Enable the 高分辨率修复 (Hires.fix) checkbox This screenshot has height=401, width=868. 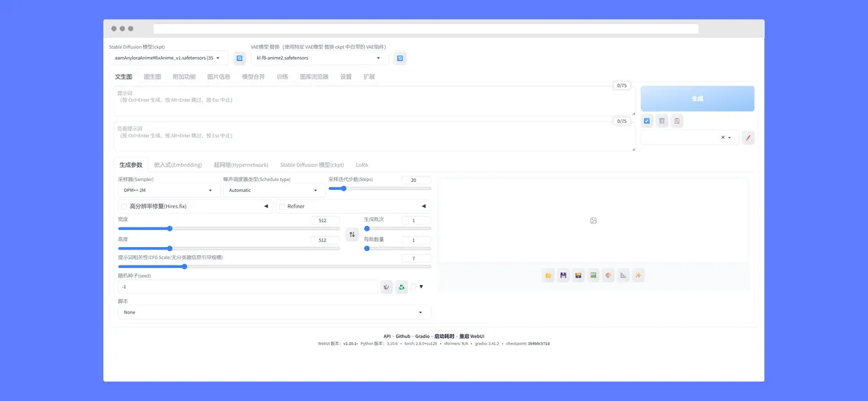(x=123, y=206)
